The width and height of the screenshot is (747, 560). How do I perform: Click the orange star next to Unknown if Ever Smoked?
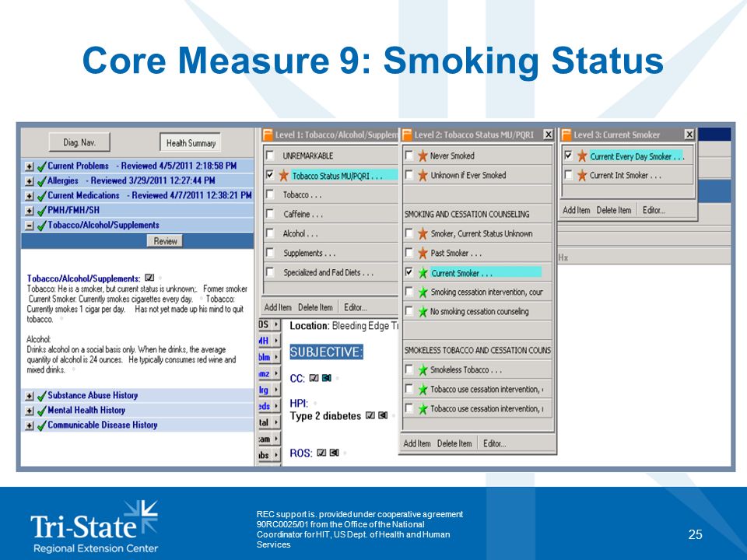point(423,175)
